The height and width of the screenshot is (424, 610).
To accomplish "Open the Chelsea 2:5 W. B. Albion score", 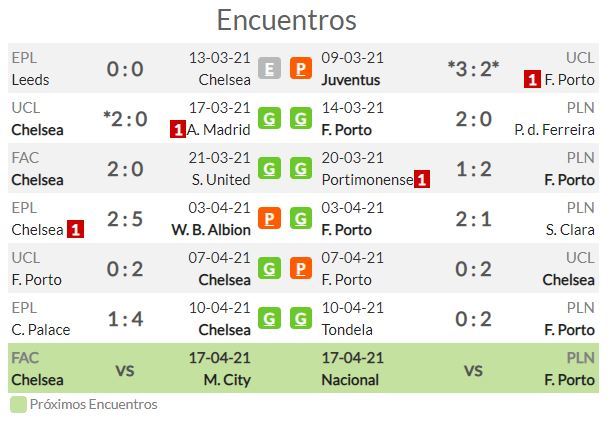I will point(125,219).
